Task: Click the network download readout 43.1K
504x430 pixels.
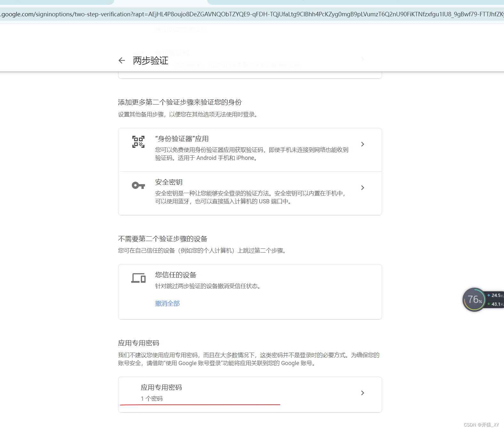Action: (496, 304)
